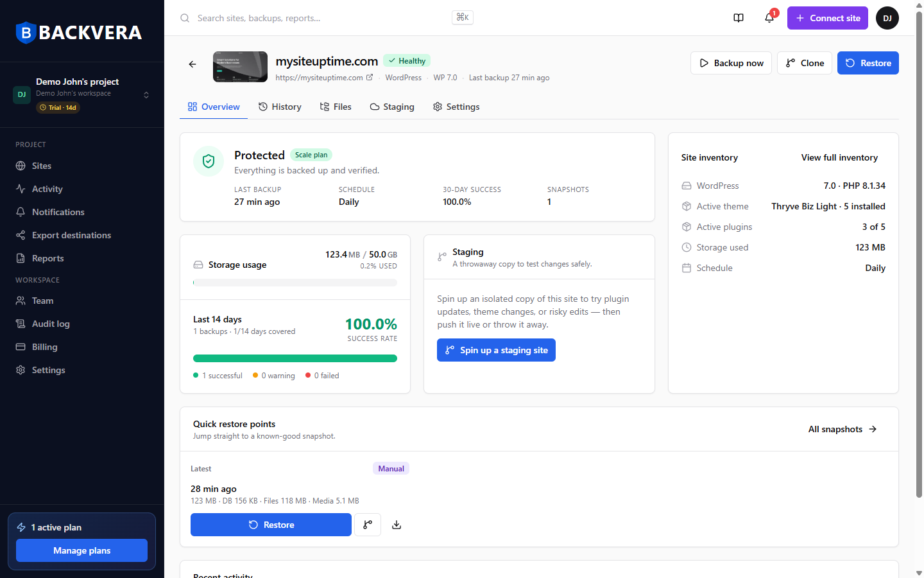Click the storage usage progress bar
924x578 pixels.
(295, 283)
